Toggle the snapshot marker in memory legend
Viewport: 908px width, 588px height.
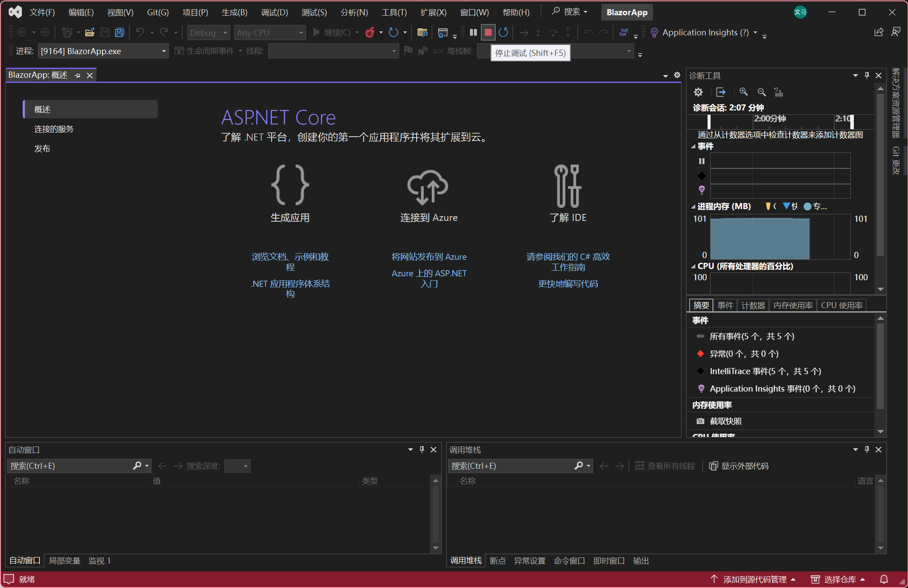click(x=787, y=206)
